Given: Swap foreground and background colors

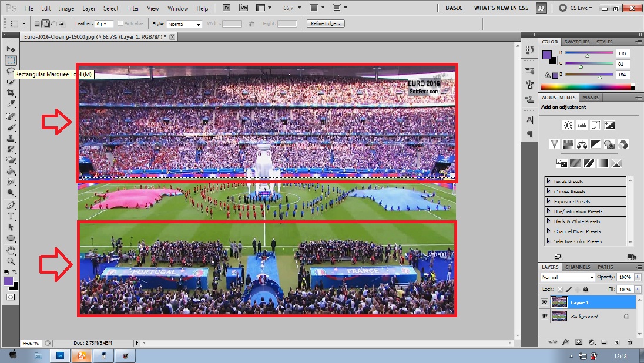Looking at the screenshot, I should click(x=15, y=272).
